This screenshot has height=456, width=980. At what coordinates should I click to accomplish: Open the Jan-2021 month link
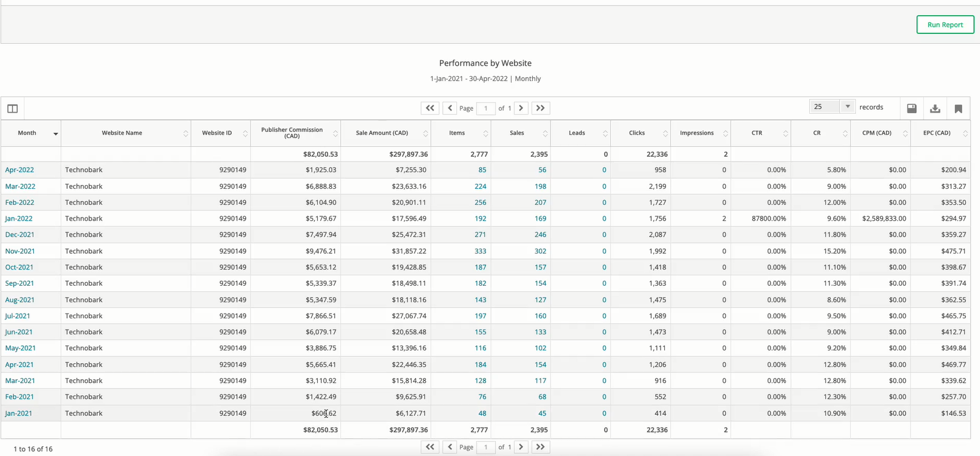[18, 413]
